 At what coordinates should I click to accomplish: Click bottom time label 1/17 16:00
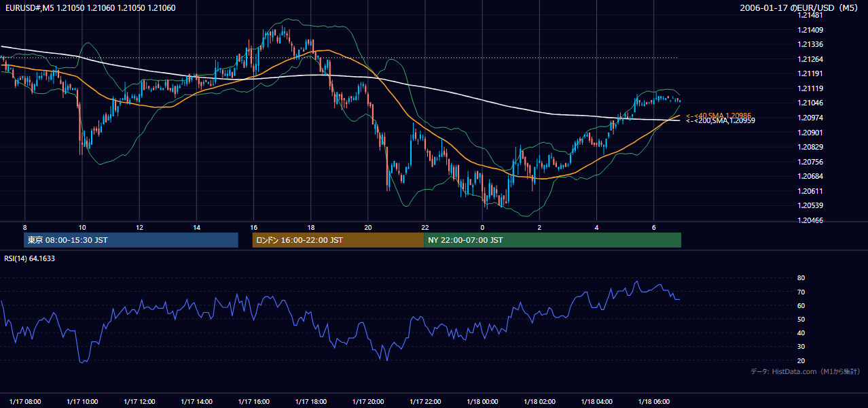255,401
